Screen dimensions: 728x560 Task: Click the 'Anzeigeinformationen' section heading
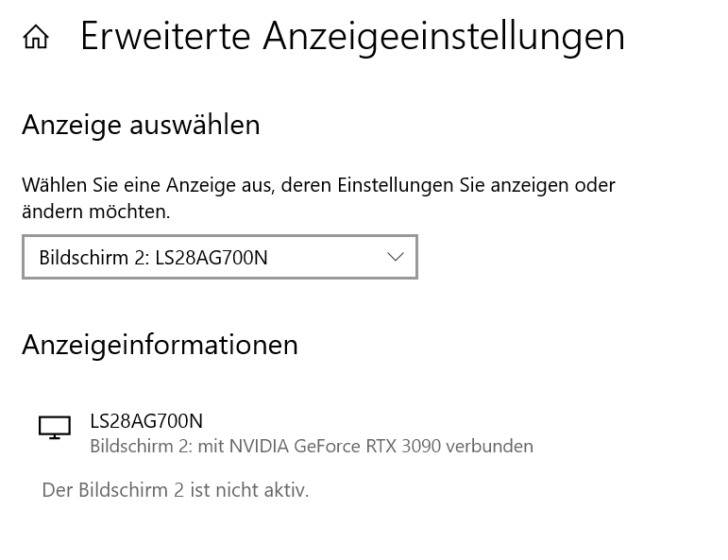pyautogui.click(x=160, y=345)
